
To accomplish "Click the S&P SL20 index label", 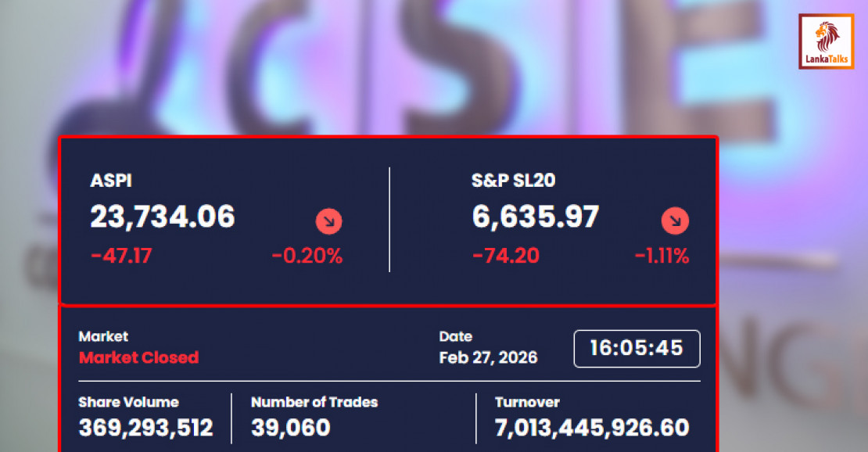I will click(513, 181).
